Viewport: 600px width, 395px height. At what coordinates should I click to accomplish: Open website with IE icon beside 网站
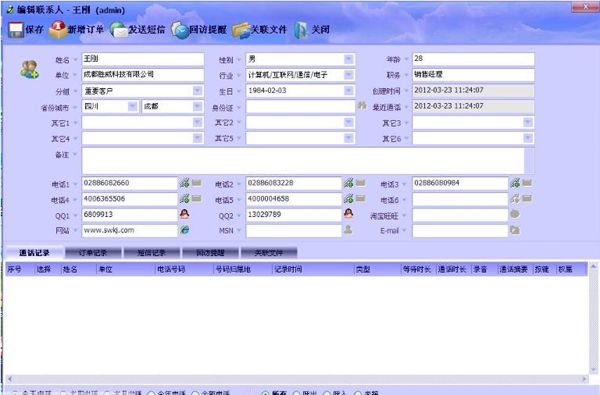point(185,230)
